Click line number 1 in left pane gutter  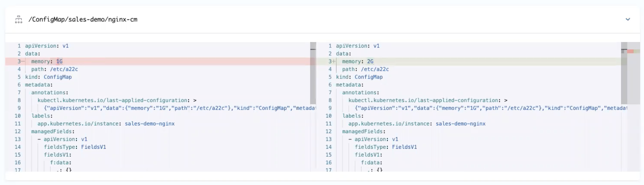point(19,46)
